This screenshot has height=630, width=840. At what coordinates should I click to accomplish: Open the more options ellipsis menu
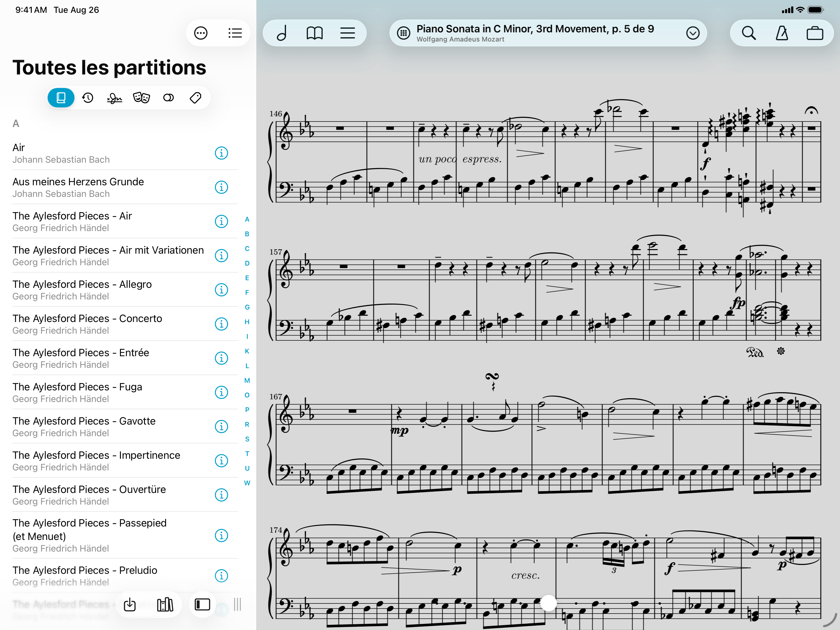[x=201, y=33]
